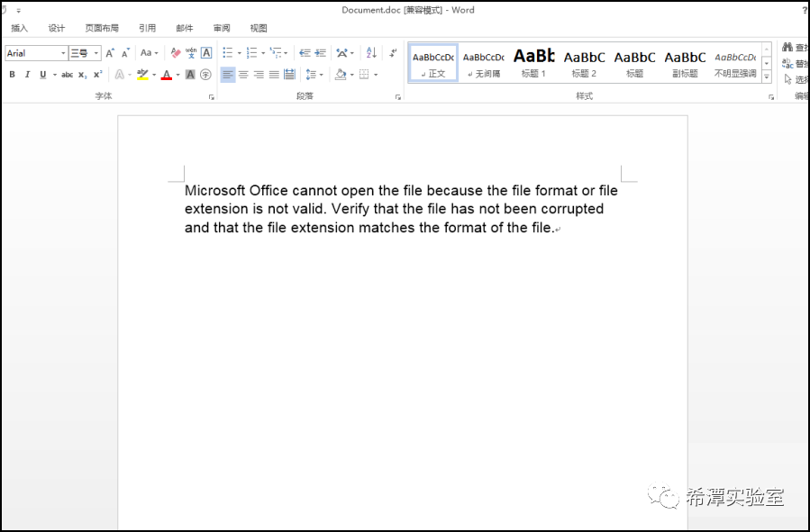The height and width of the screenshot is (532, 810).
Task: Open font dialog launcher in 字体 group
Action: click(211, 97)
